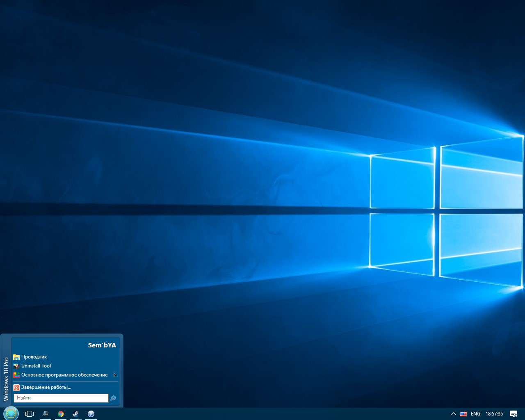Open the Action Center notifications icon

pyautogui.click(x=514, y=414)
